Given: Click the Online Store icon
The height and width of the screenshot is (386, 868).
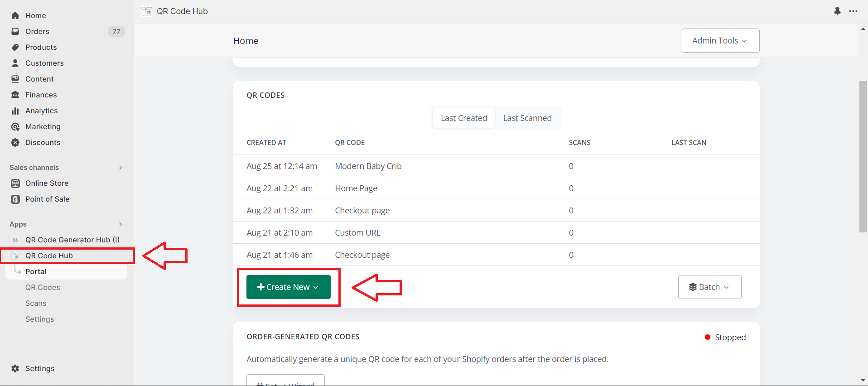Looking at the screenshot, I should coord(15,183).
